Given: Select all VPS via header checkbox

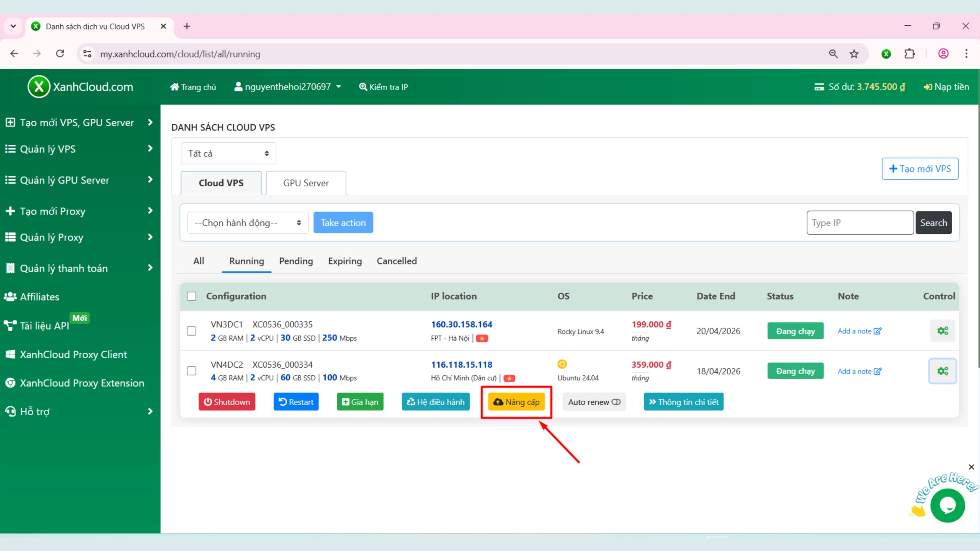Looking at the screenshot, I should tap(191, 296).
